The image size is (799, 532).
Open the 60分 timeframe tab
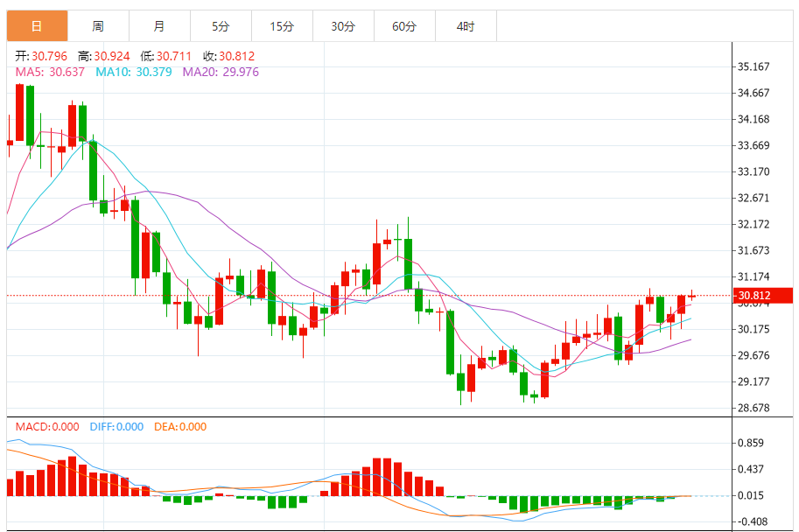click(404, 26)
